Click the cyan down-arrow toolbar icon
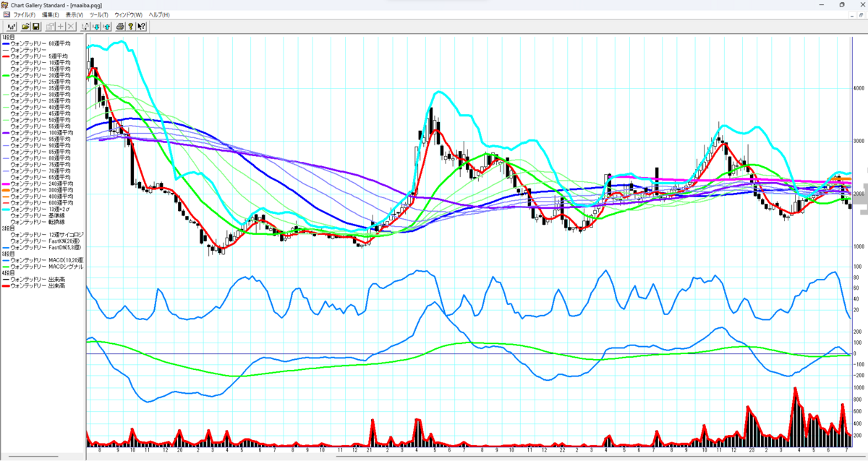 pyautogui.click(x=96, y=27)
